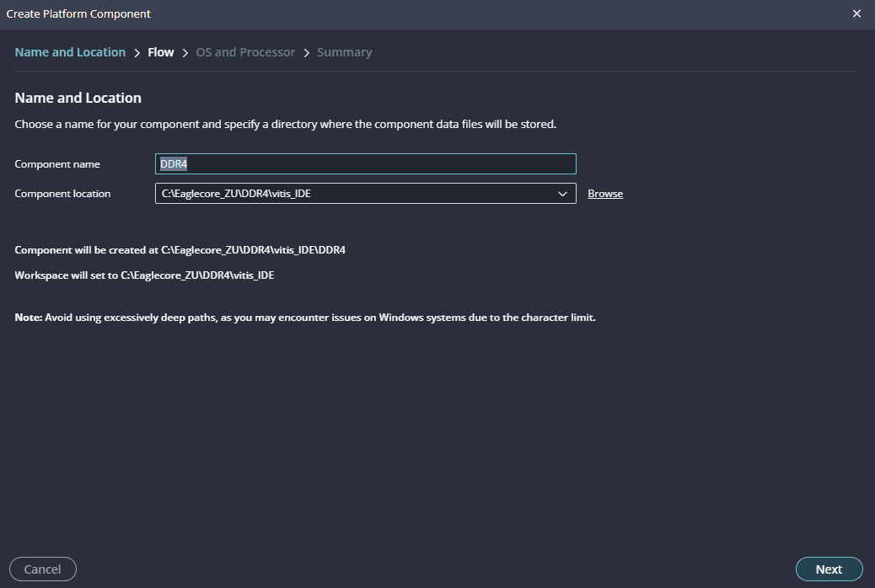Focus the Component name text field
The width and height of the screenshot is (875, 588).
click(x=365, y=164)
